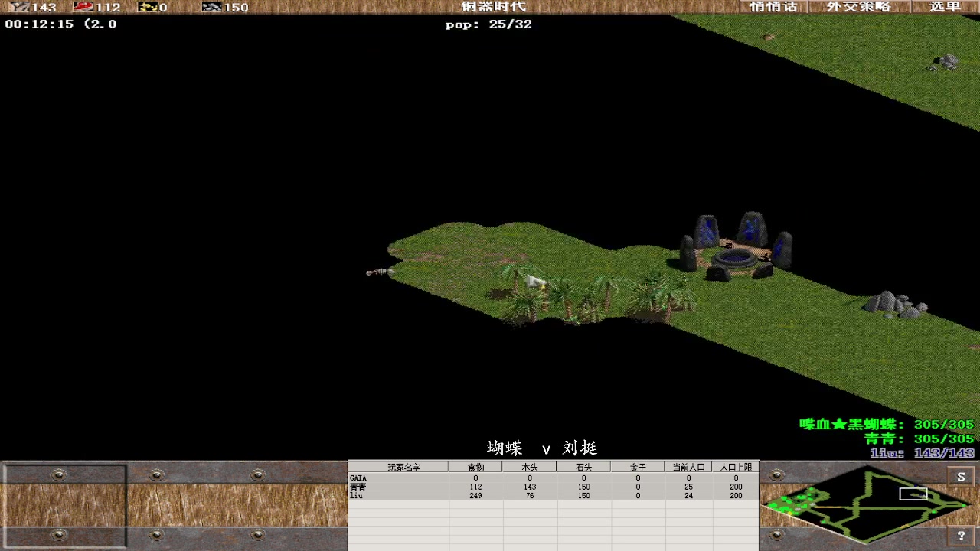Open the 外交策略 diplomacy menu
Viewport: 980px width, 551px height.
click(x=858, y=7)
